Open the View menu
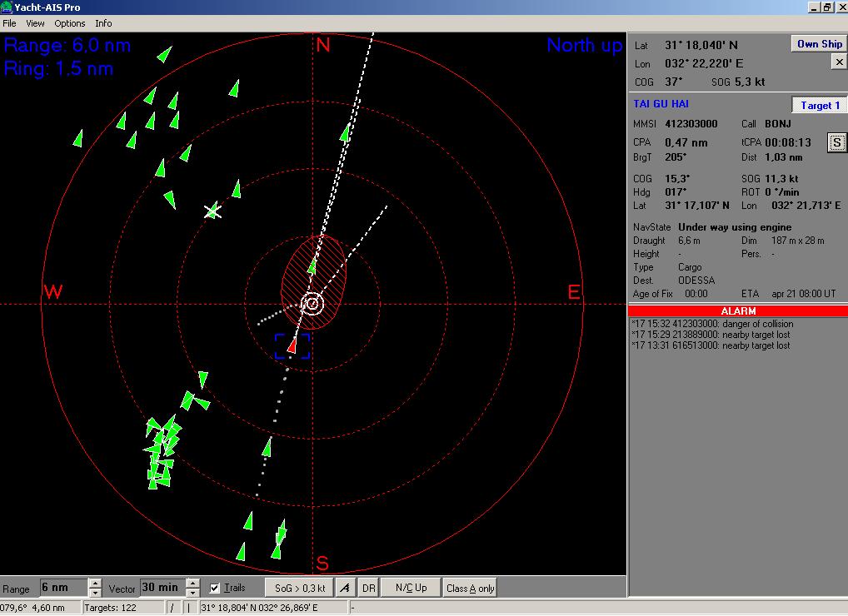Viewport: 848px width, 616px height. tap(35, 23)
